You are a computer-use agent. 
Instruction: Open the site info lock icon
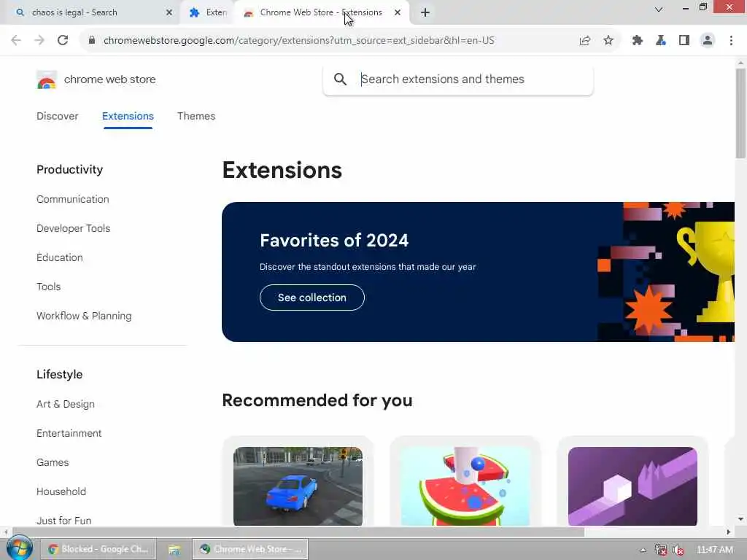click(x=91, y=41)
